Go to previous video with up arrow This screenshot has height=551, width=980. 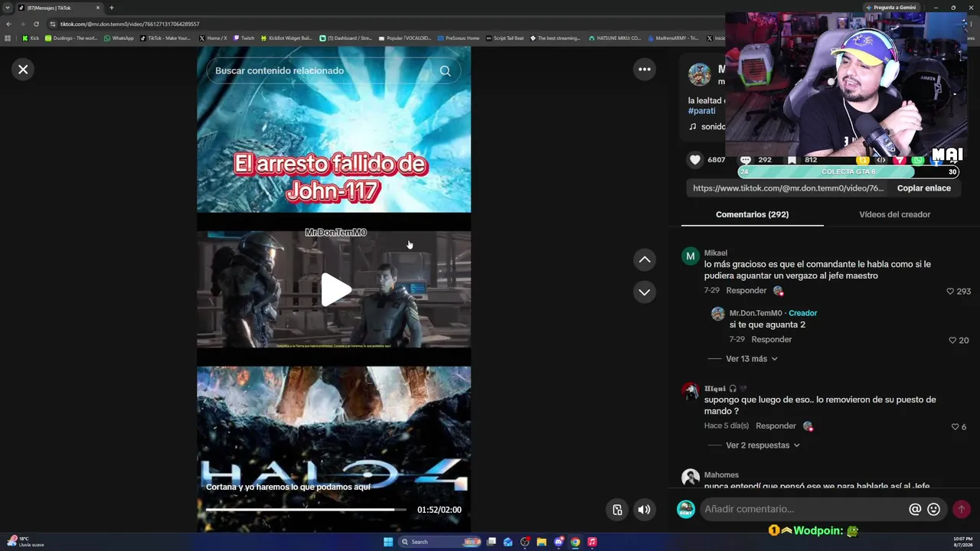pos(645,260)
